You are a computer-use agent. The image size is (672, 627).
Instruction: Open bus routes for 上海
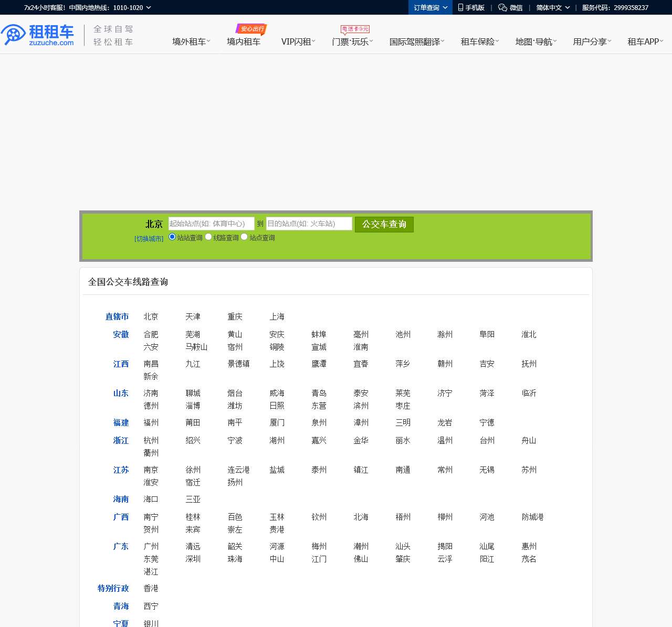coord(277,316)
